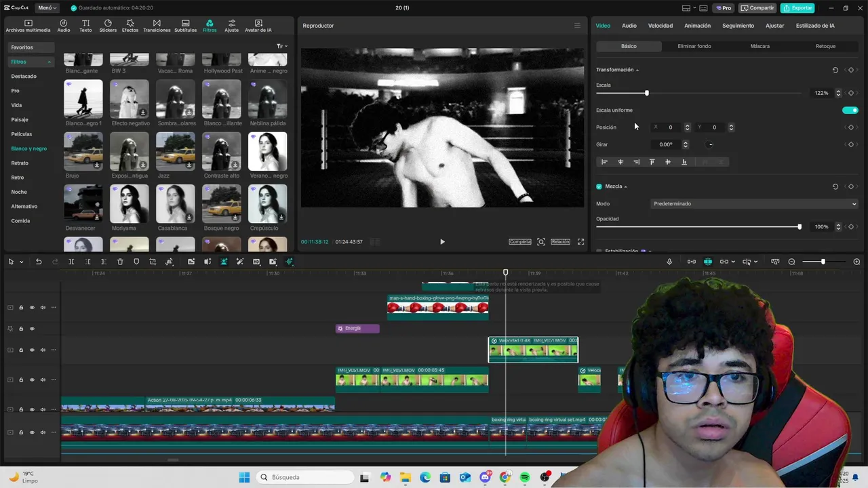Viewport: 868px width, 488px height.
Task: Select the Retrato filter category
Action: pyautogui.click(x=20, y=163)
